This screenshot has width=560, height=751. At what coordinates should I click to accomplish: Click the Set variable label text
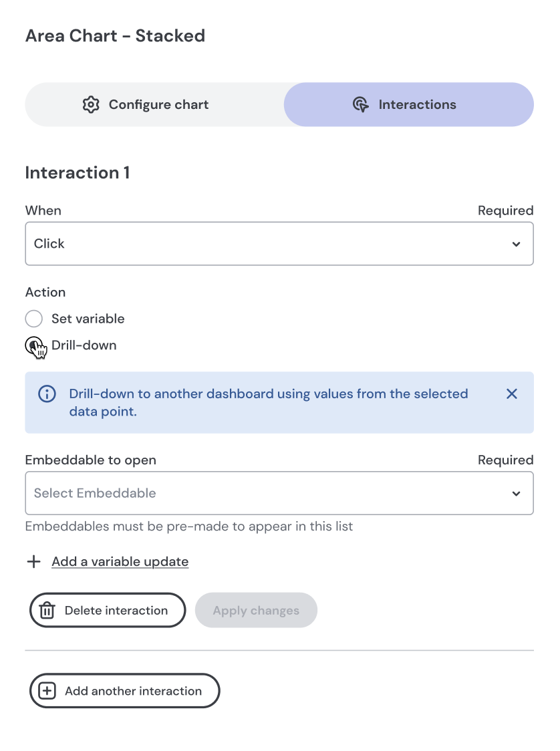88,319
